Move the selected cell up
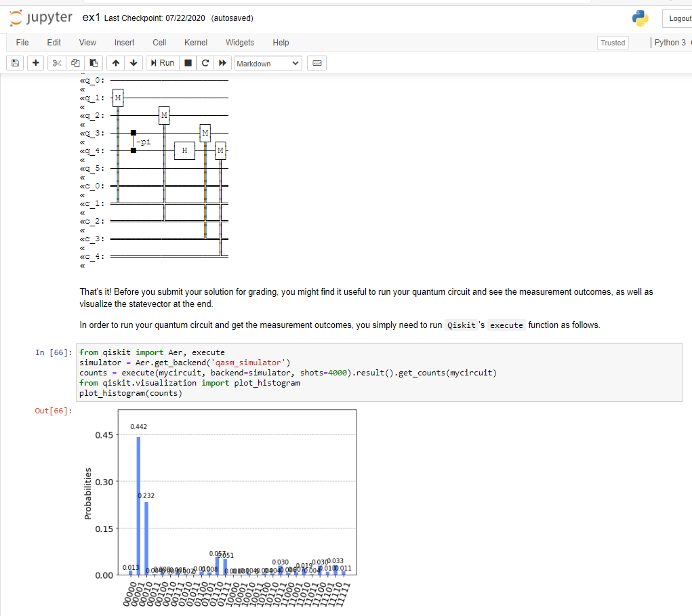Viewport: 692px width, 616px height. [116, 63]
